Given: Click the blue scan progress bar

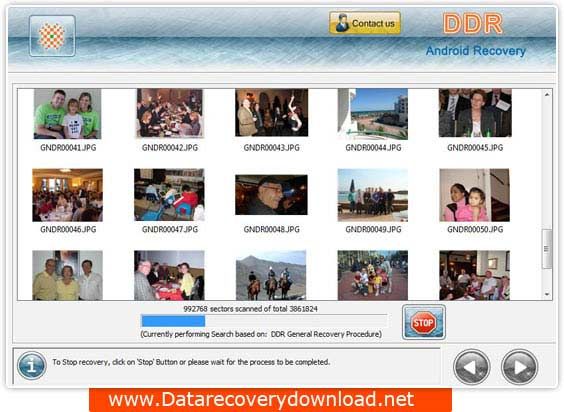Looking at the screenshot, I should [264, 321].
